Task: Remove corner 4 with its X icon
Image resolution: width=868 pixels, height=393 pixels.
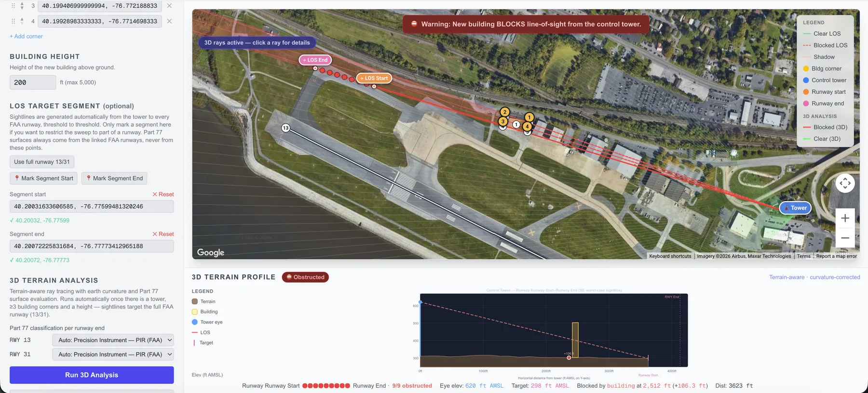Action: [169, 21]
